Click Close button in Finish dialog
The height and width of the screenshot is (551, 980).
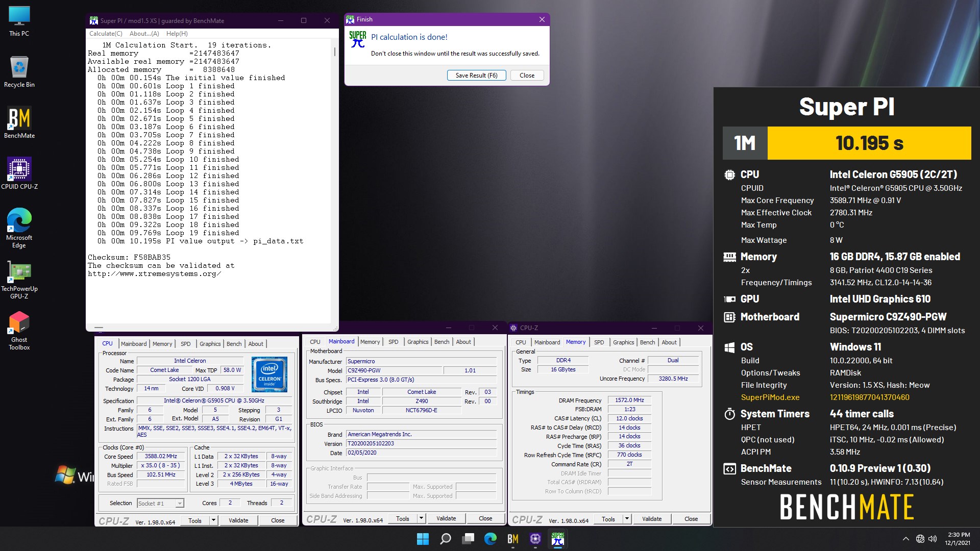point(527,75)
